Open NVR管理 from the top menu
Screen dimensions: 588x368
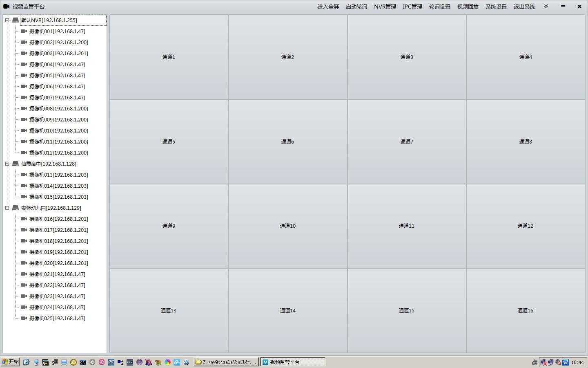tap(385, 7)
